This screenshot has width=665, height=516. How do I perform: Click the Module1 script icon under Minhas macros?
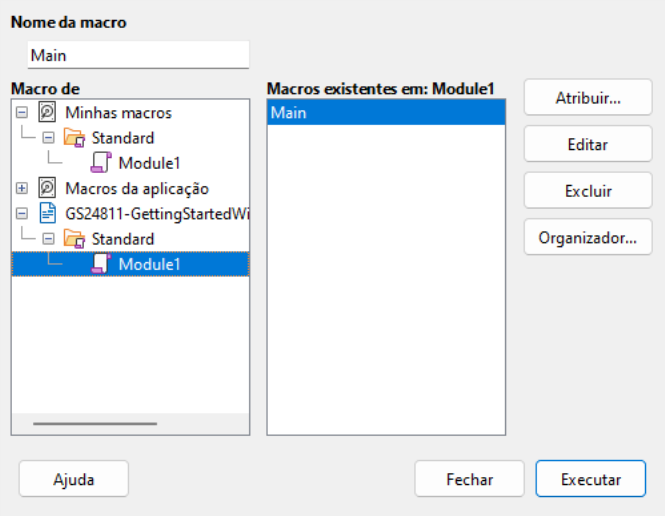pyautogui.click(x=101, y=163)
